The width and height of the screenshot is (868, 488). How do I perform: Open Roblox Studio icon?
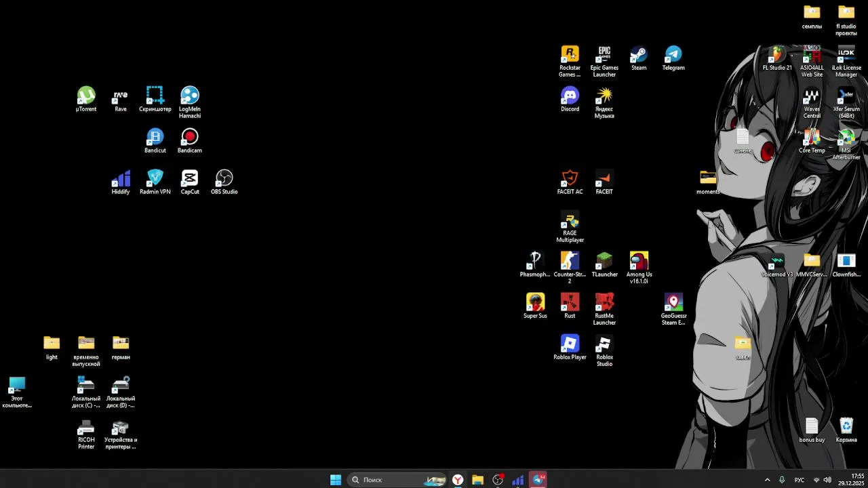click(604, 350)
